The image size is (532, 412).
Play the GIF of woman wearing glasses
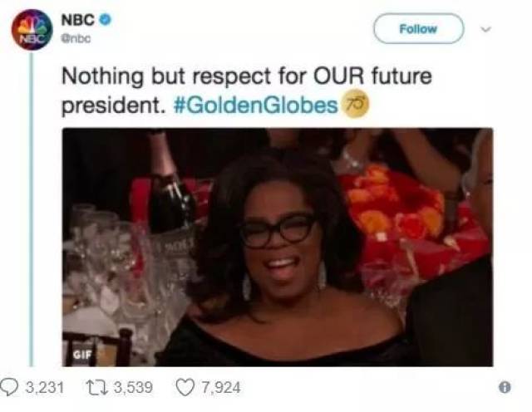point(278,248)
